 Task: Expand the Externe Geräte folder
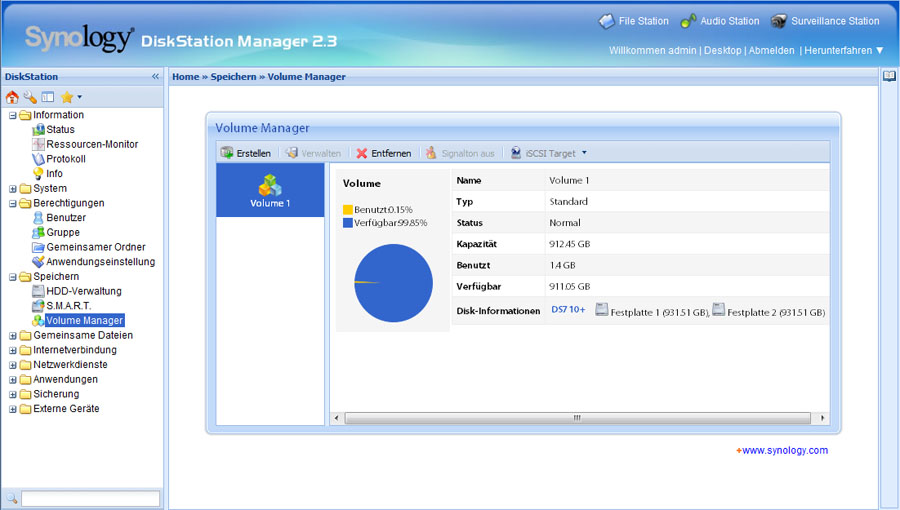[x=13, y=410]
